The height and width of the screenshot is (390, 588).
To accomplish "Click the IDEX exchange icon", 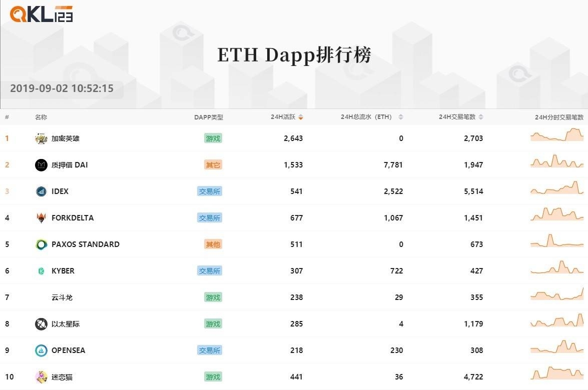I will [x=41, y=191].
